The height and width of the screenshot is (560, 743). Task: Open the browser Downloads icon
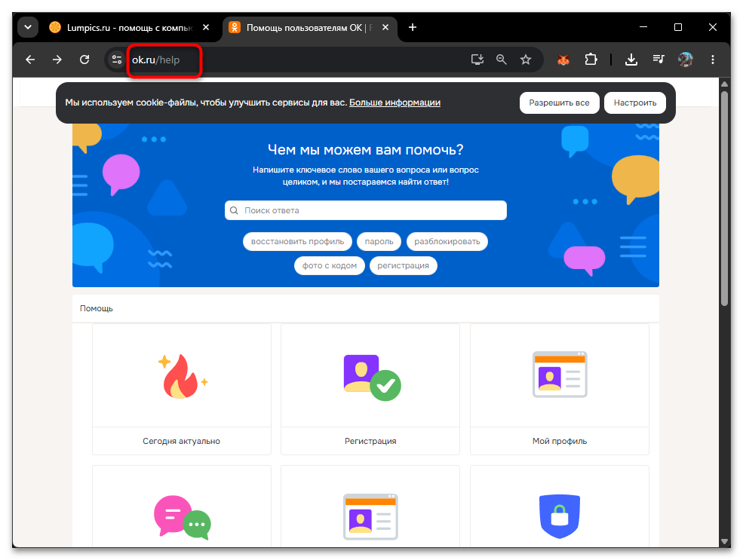pos(631,60)
